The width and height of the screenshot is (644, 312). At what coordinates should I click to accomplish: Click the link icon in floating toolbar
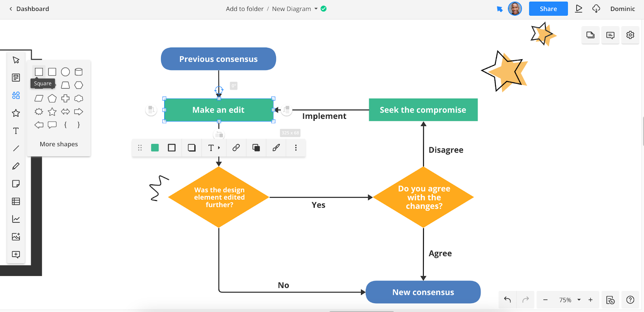[x=236, y=148]
